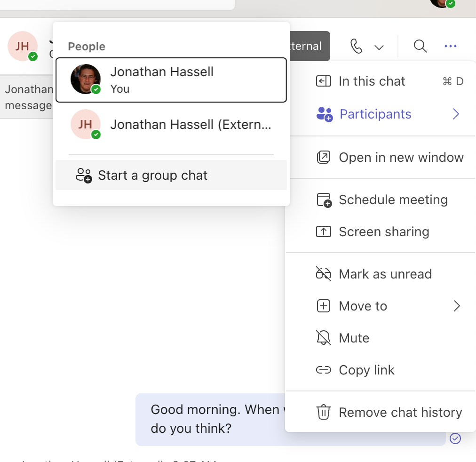
Task: Click the Participants people icon
Action: 324,114
